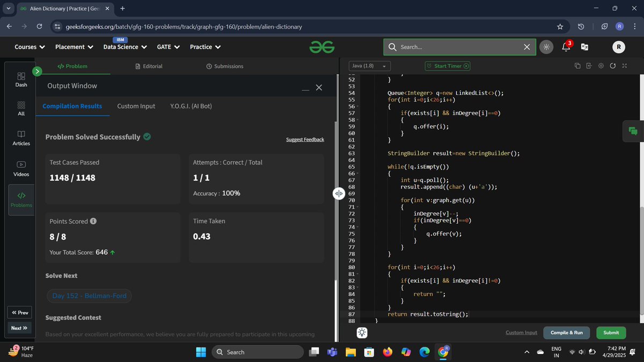Image resolution: width=644 pixels, height=362 pixels.
Task: Expand the Practice menu
Action: pos(206,47)
